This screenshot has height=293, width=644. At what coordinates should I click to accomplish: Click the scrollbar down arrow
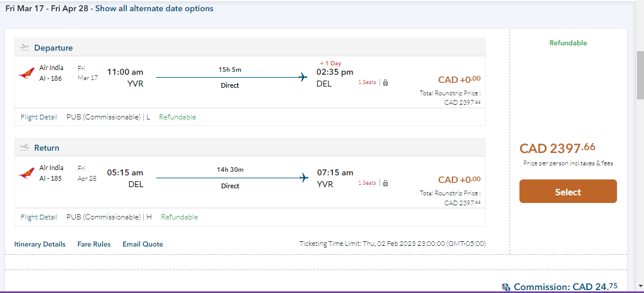pos(639,287)
